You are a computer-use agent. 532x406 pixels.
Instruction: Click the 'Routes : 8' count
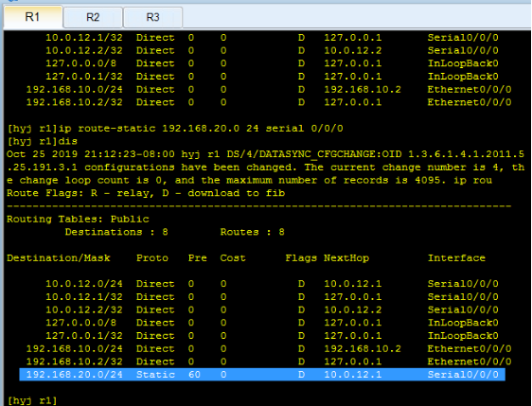(252, 232)
